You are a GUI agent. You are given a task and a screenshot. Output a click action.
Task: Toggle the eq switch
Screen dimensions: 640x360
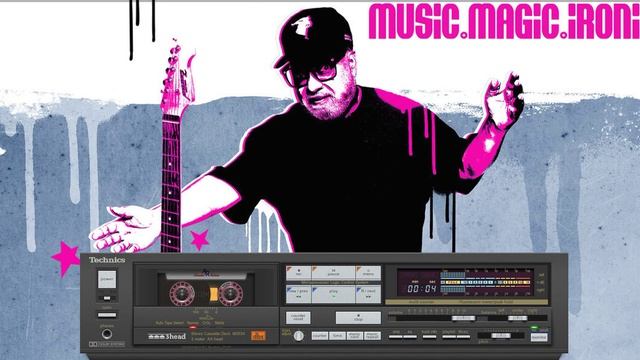410,336
